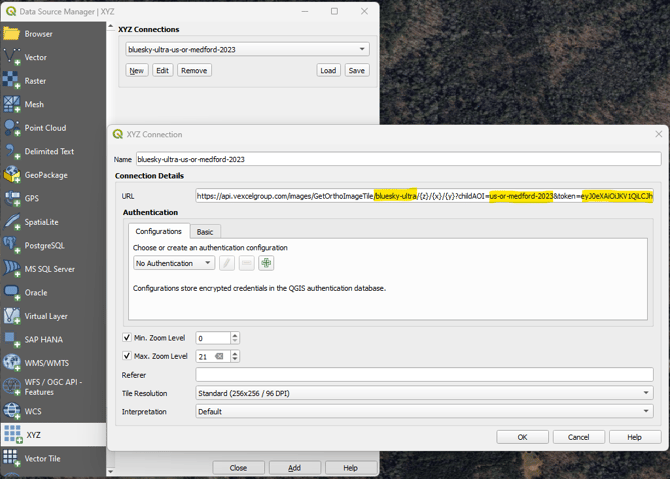Open the Oracle data source
This screenshot has width=670, height=479.
[53, 293]
